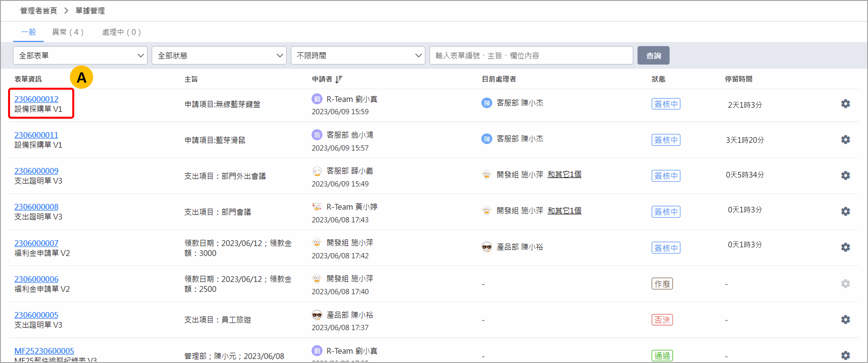Switch to the 處理中 (0) tab
Viewport: 868px width, 363px height.
pyautogui.click(x=121, y=32)
